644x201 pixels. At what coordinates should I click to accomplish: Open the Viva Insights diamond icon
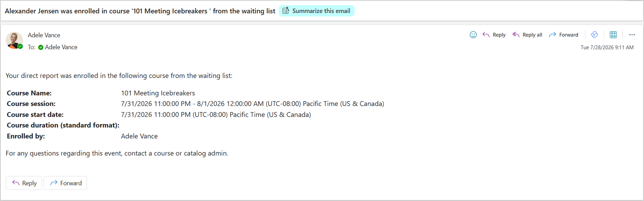tap(595, 35)
